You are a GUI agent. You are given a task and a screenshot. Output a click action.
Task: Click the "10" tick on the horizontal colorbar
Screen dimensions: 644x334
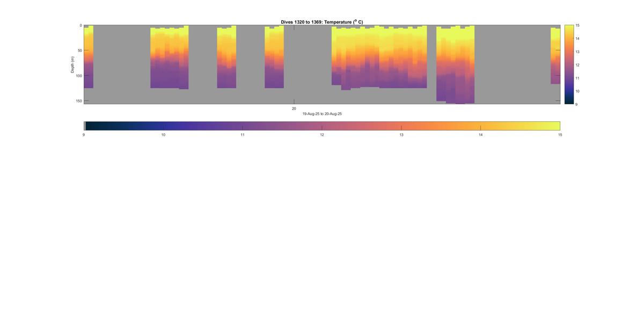tap(163, 135)
